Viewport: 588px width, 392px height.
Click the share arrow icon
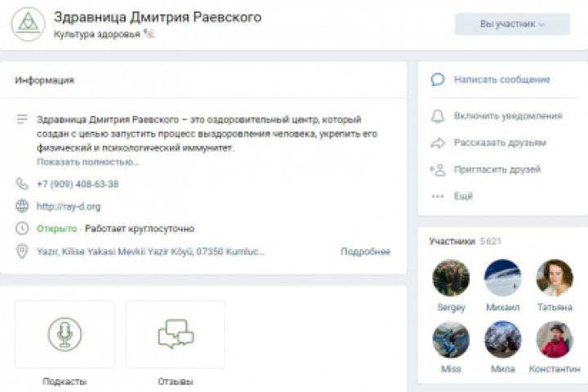point(438,143)
